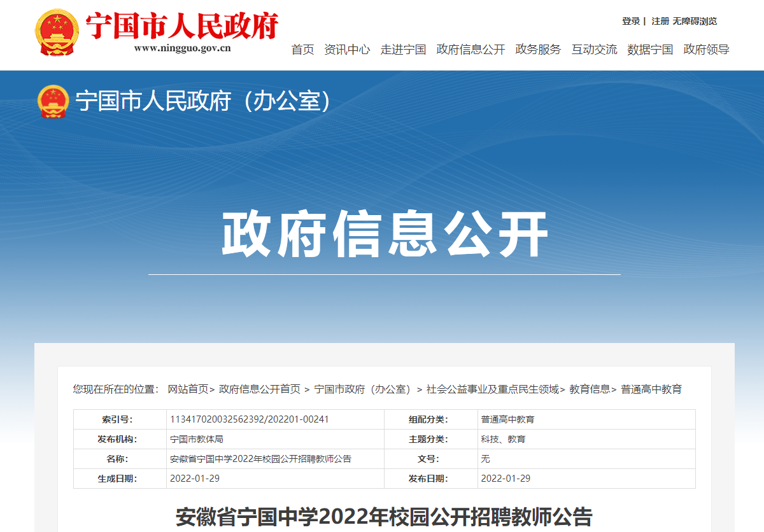This screenshot has height=532, width=764.
Task: Open the 首页 navigation menu item
Action: tap(302, 50)
